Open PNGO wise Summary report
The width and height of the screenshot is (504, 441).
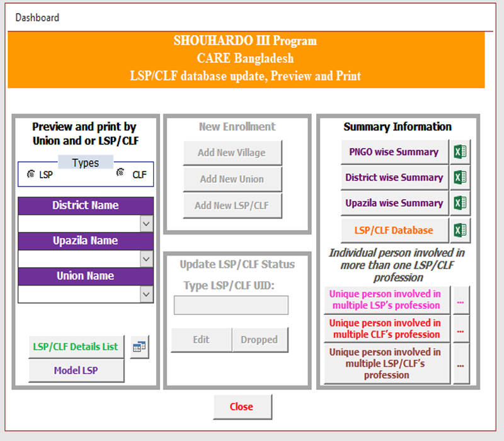394,152
